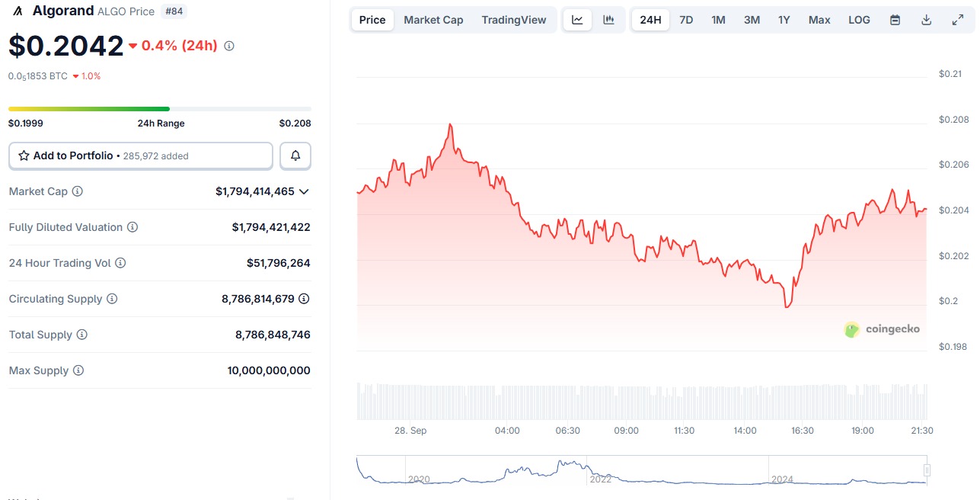Click info icon next to Market Cap
The width and height of the screenshot is (980, 500).
[78, 191]
